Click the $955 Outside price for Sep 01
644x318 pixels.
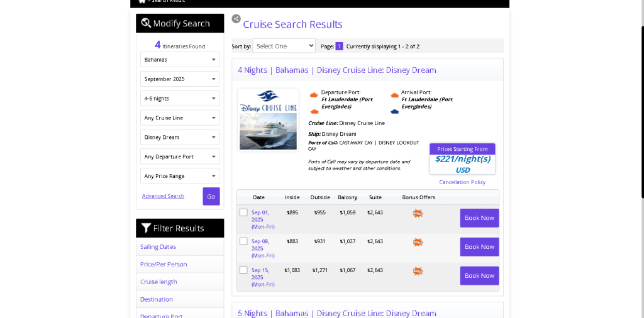point(320,212)
